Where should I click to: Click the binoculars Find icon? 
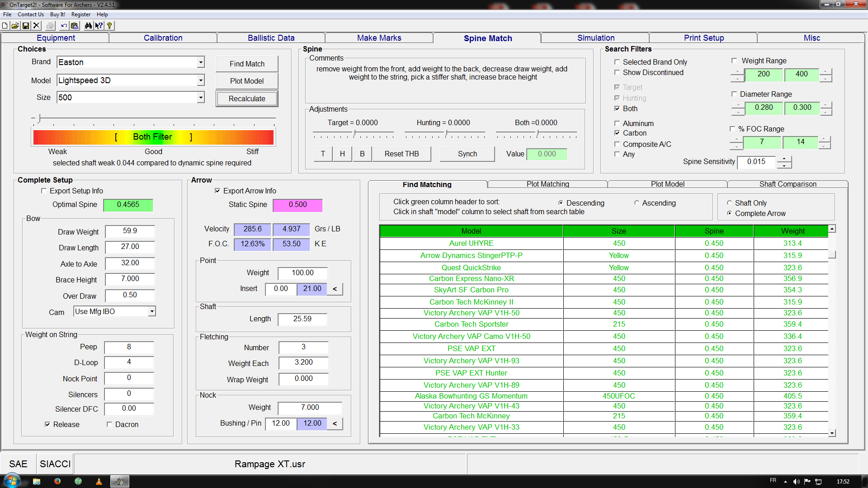coord(88,26)
